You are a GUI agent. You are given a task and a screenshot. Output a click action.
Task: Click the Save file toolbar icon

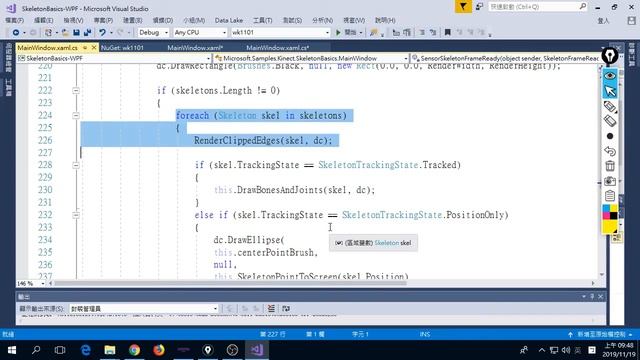76,32
